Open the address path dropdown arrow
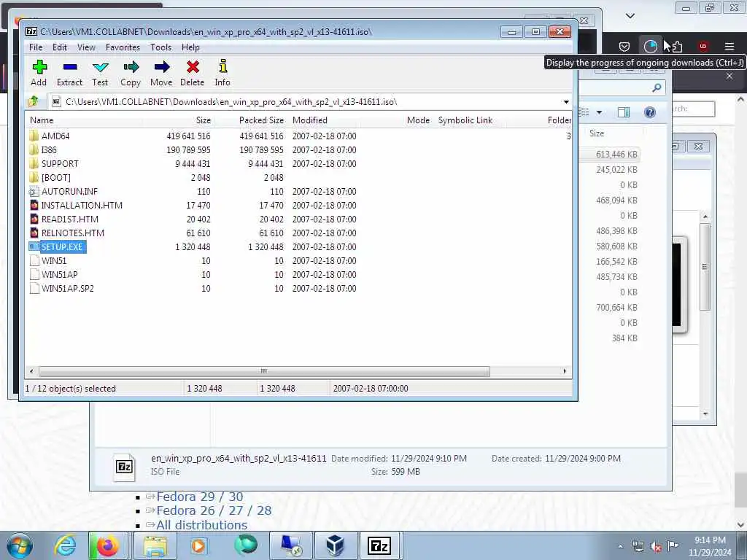The width and height of the screenshot is (747, 560). [x=566, y=102]
